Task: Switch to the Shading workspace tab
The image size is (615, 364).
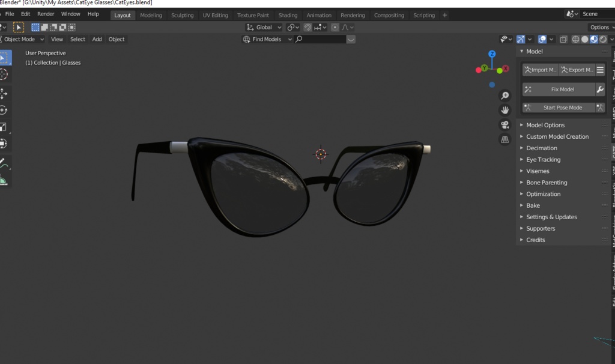Action: [x=288, y=15]
